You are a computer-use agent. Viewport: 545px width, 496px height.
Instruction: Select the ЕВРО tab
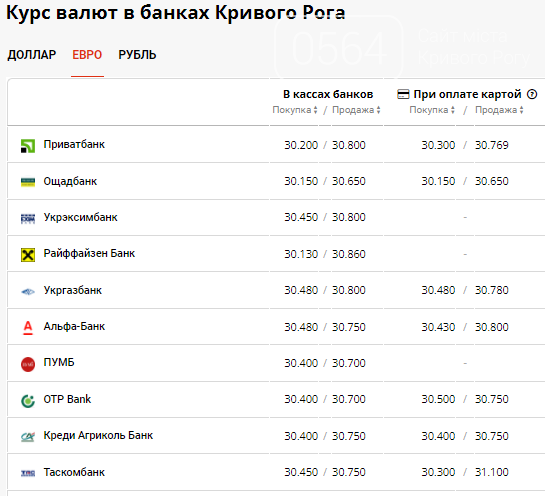pyautogui.click(x=87, y=55)
